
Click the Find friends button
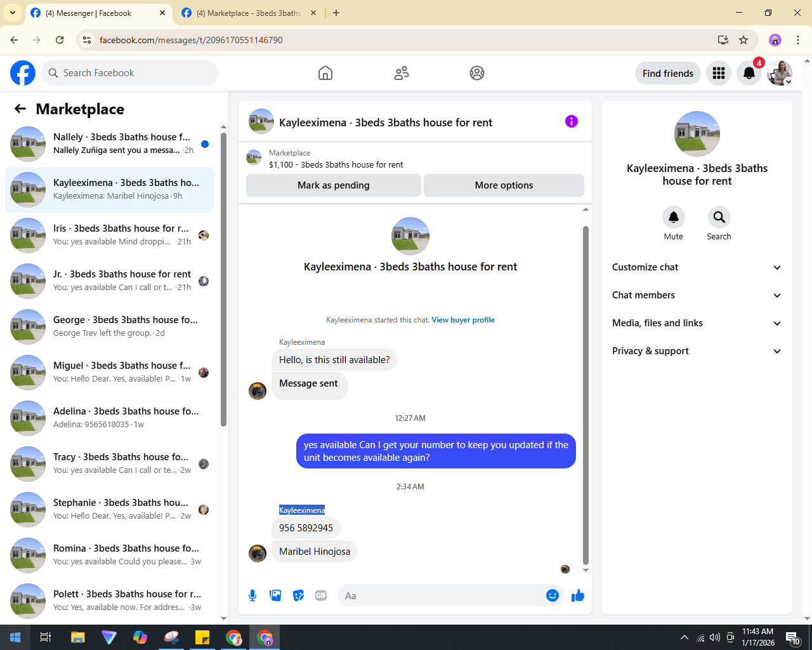[x=668, y=73]
